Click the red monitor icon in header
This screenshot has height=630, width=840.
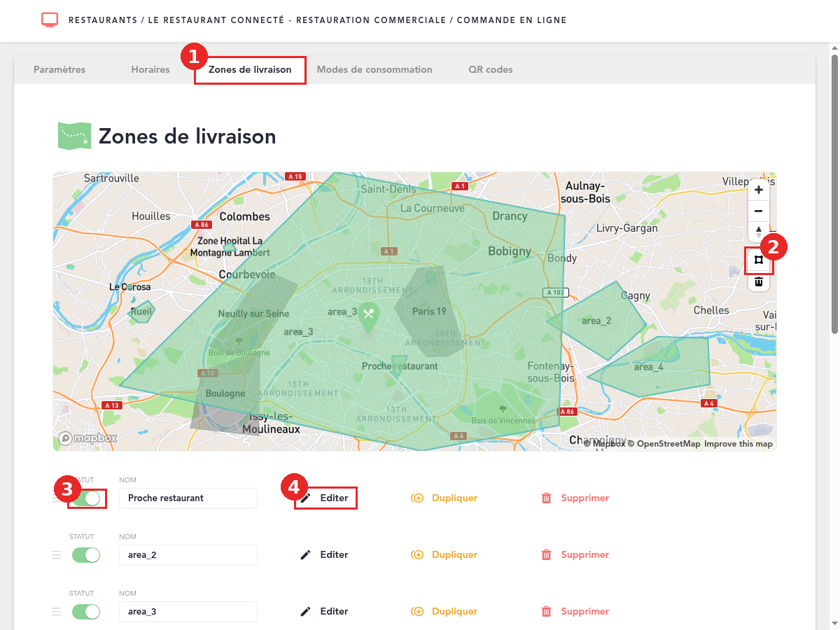50,20
